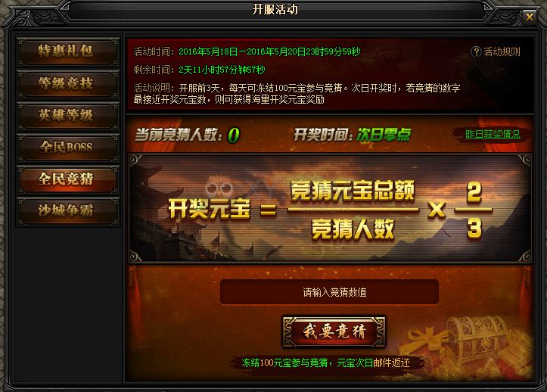This screenshot has height=392, width=547.
Task: Open the 全民BOSS tab
Action: [x=67, y=147]
